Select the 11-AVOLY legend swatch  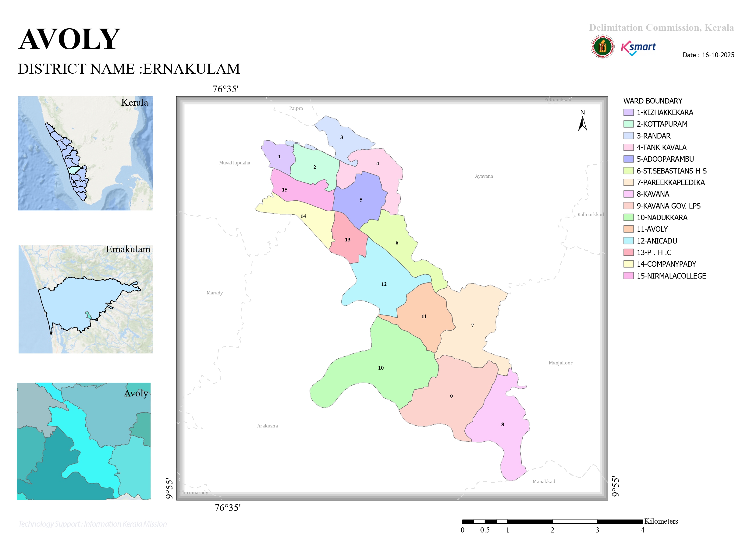(x=628, y=229)
